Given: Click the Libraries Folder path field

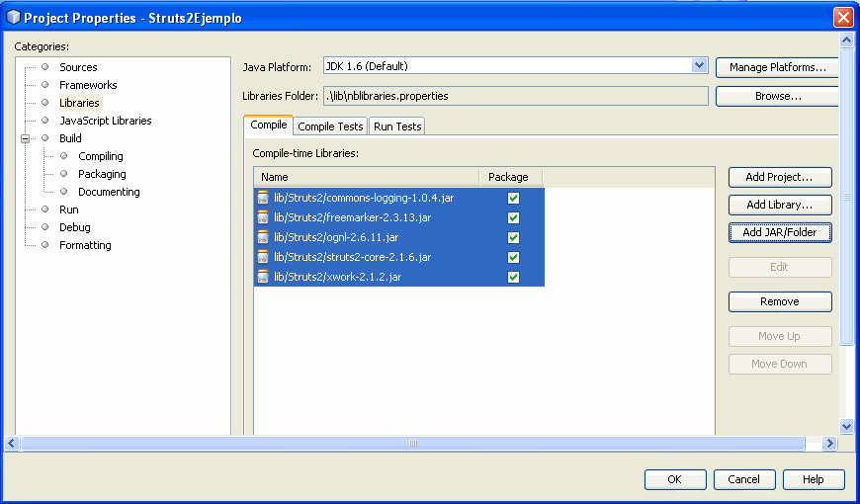Looking at the screenshot, I should click(516, 96).
